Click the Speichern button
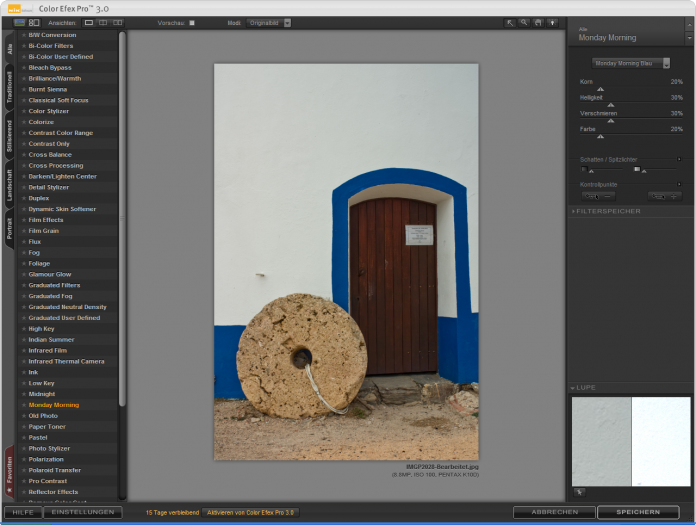Screen dimensions: 696x525 637,512
